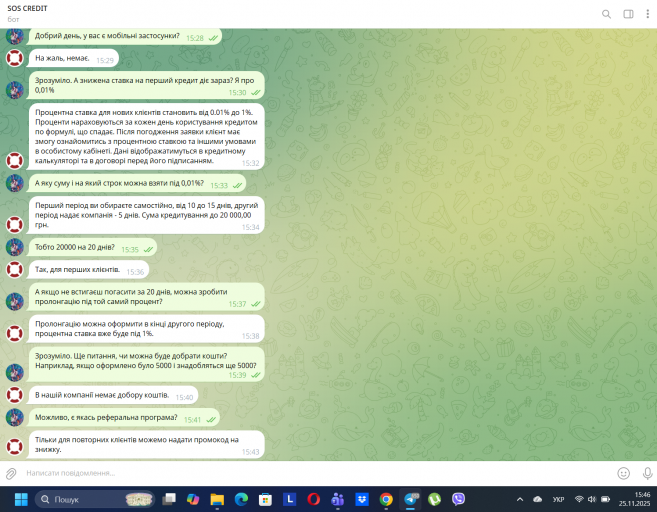This screenshot has height=512, width=657.
Task: Open uTorrent from the taskbar
Action: 435,499
